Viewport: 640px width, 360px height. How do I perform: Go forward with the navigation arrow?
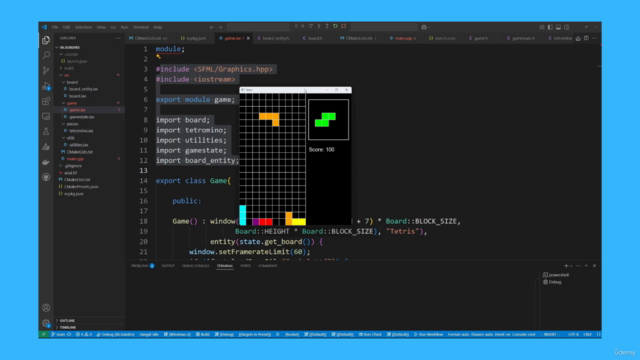click(220, 27)
